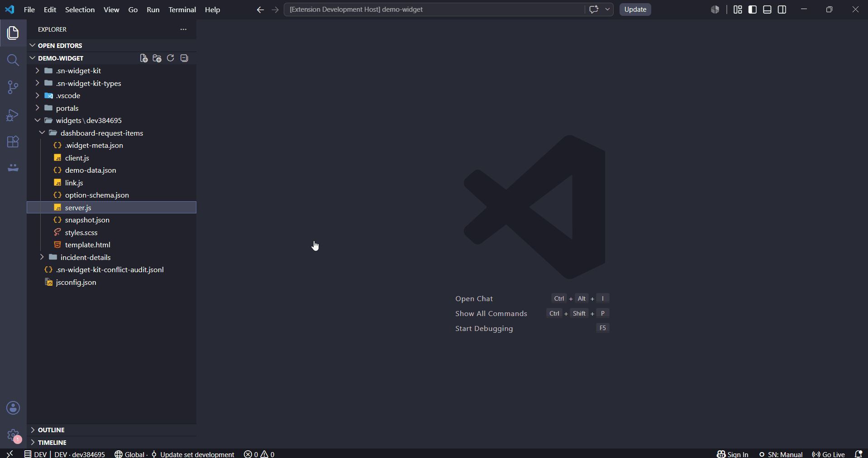
Task: Open the ServiceNow widget kit sidebar icon
Action: click(13, 168)
